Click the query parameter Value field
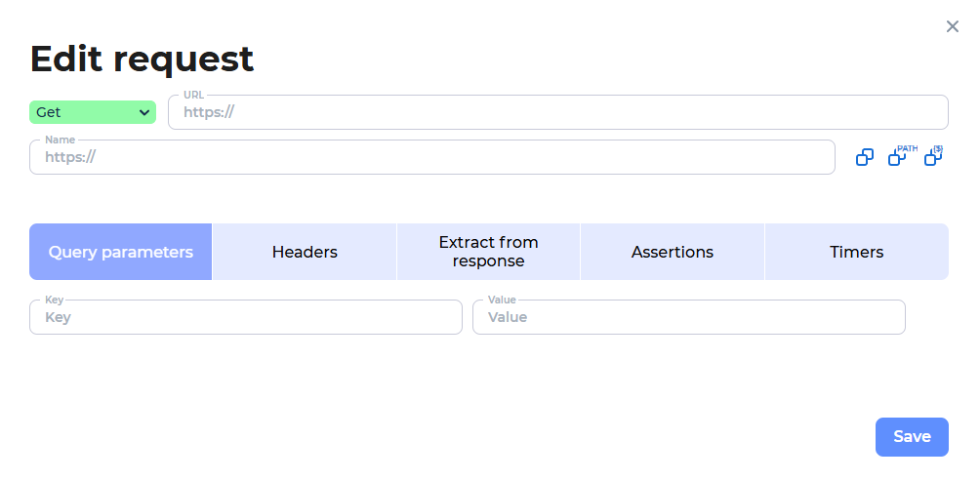The image size is (980, 481). coord(691,318)
